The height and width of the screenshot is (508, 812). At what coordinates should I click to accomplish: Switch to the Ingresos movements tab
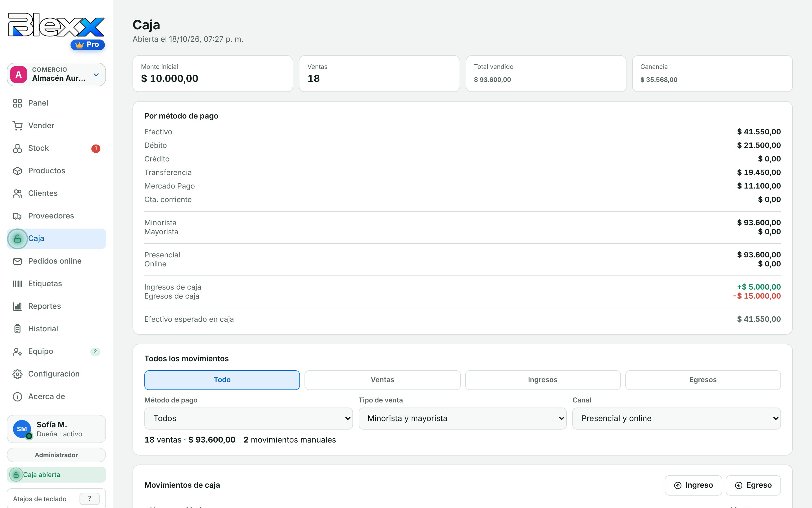click(x=542, y=380)
